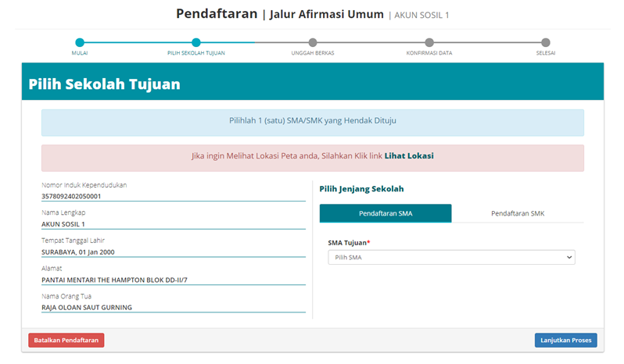Click the SMA Tujuan label
Viewport: 624px width, 364px height.
coord(349,243)
